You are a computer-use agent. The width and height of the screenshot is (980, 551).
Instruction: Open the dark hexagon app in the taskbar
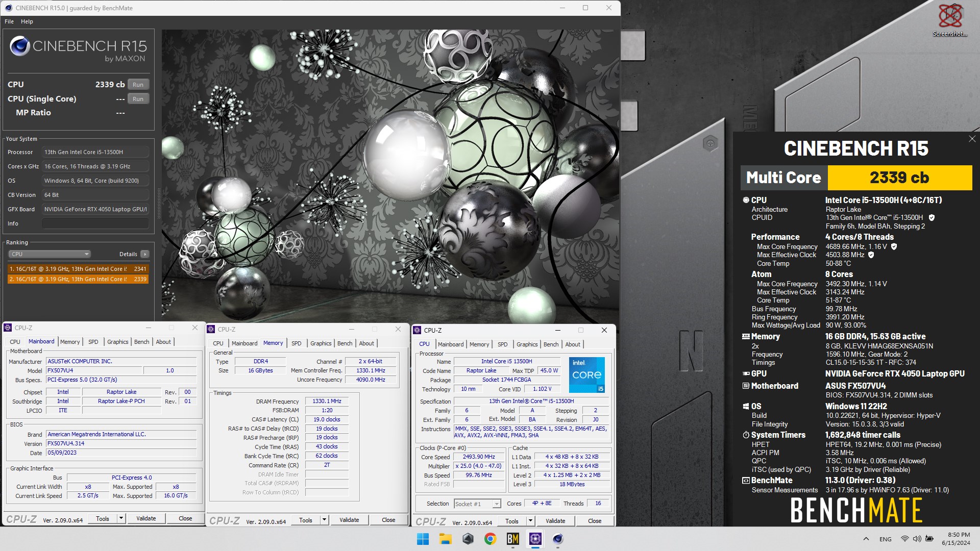point(468,539)
